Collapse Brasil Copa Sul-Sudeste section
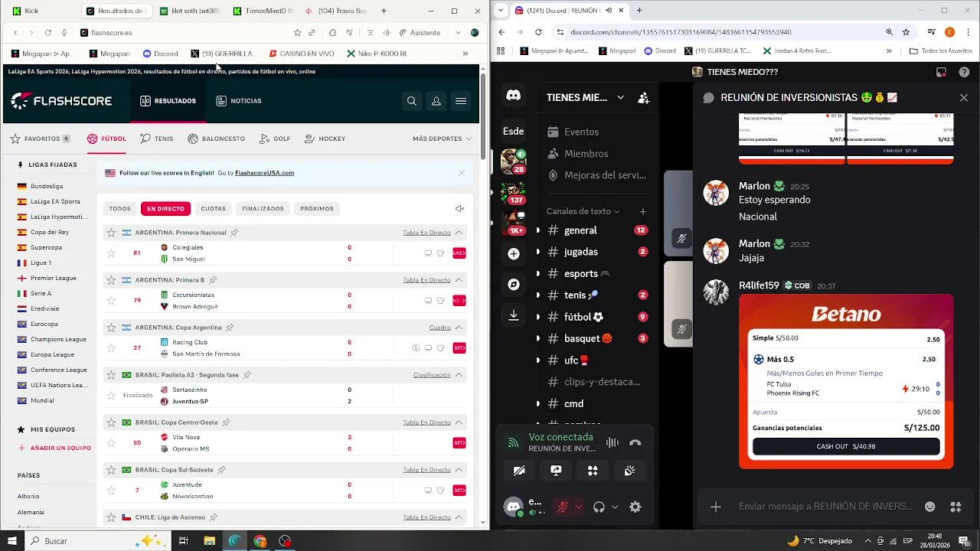The width and height of the screenshot is (980, 551). pos(459,470)
